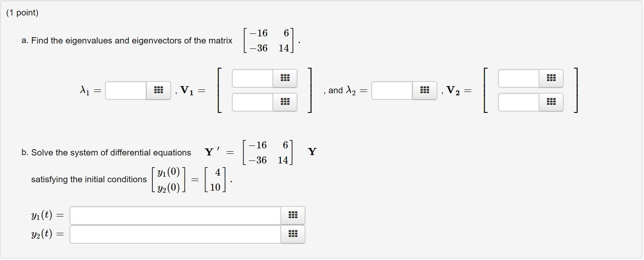
Task: Click the Y' differential equation matrix
Action: pos(269,152)
